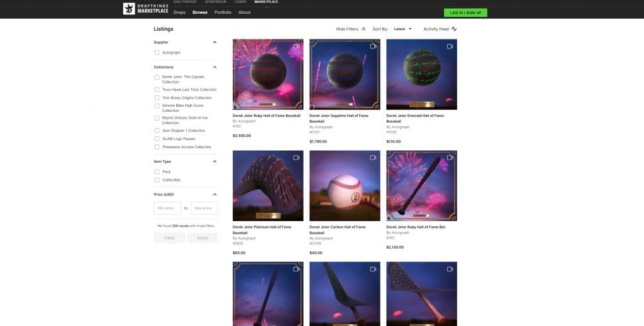
Task: Open the About tab
Action: 245,13
